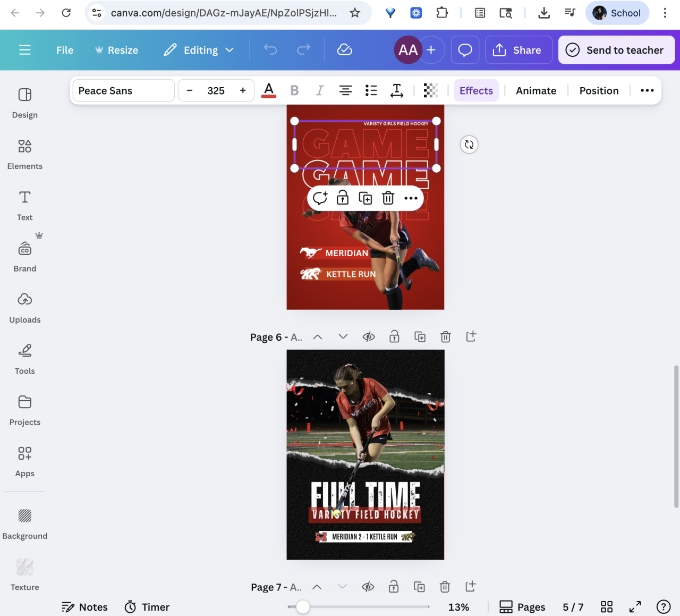Toggle bulleted list formatting
680x616 pixels.
pos(371,90)
